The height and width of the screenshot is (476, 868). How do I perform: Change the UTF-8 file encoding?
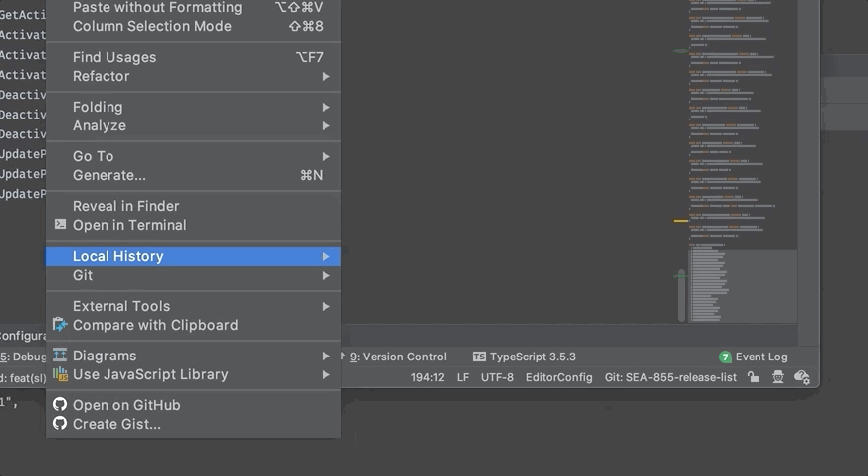[x=497, y=377]
